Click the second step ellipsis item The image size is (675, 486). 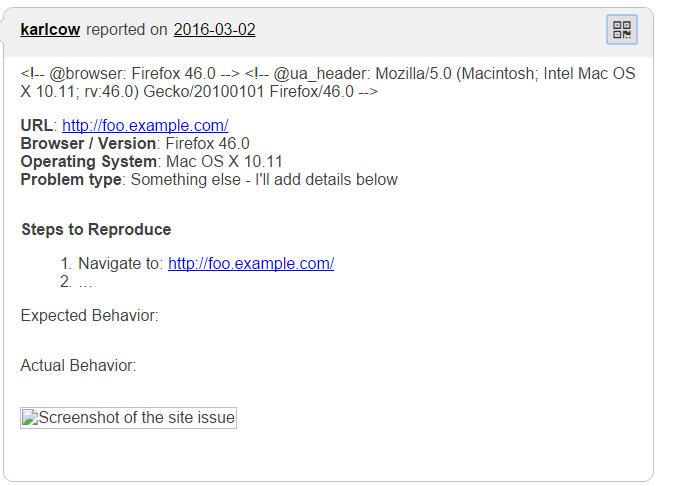85,282
